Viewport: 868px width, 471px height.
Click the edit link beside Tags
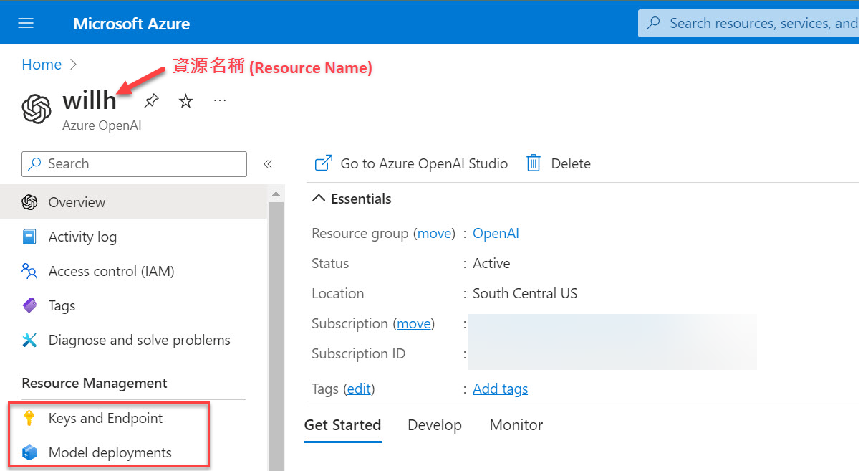(x=359, y=389)
